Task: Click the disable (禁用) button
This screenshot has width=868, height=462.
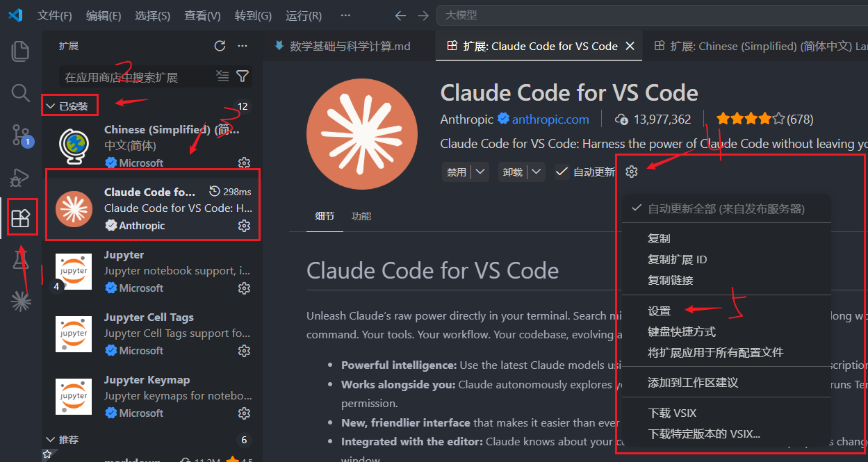Action: [457, 172]
